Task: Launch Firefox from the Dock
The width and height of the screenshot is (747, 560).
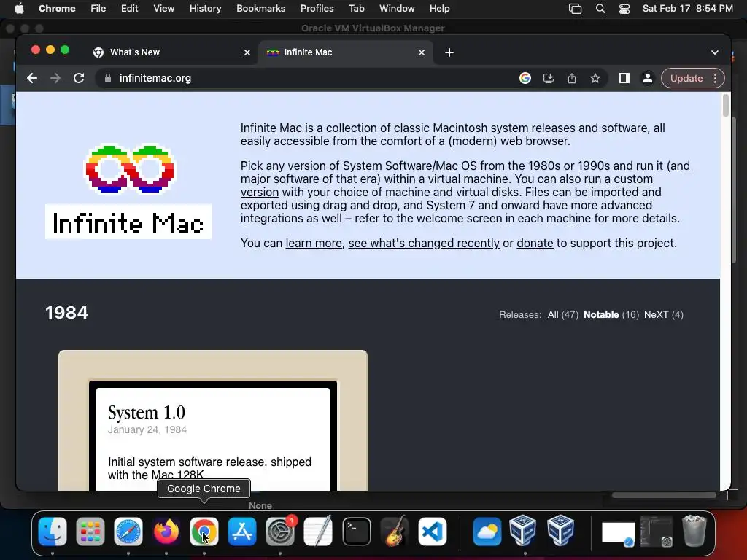Action: point(166,532)
